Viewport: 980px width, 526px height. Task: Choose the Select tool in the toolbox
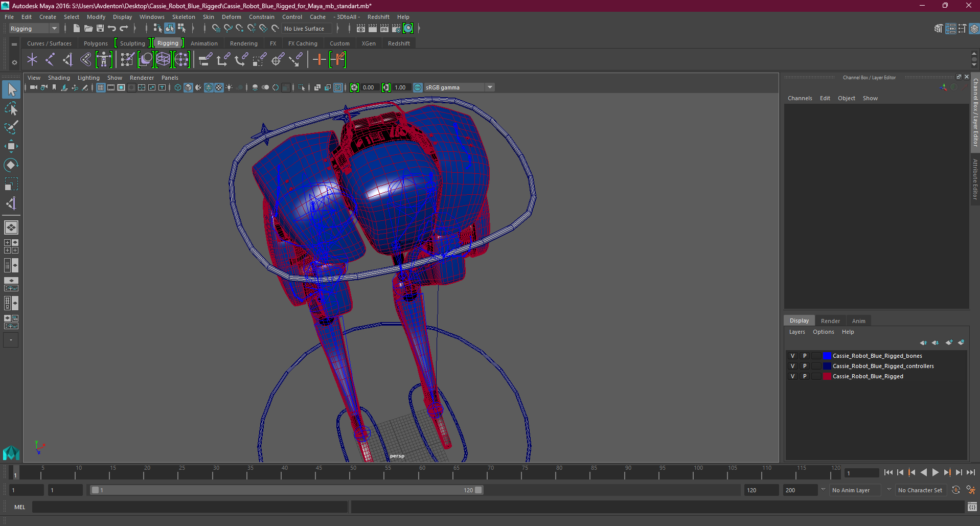point(11,90)
